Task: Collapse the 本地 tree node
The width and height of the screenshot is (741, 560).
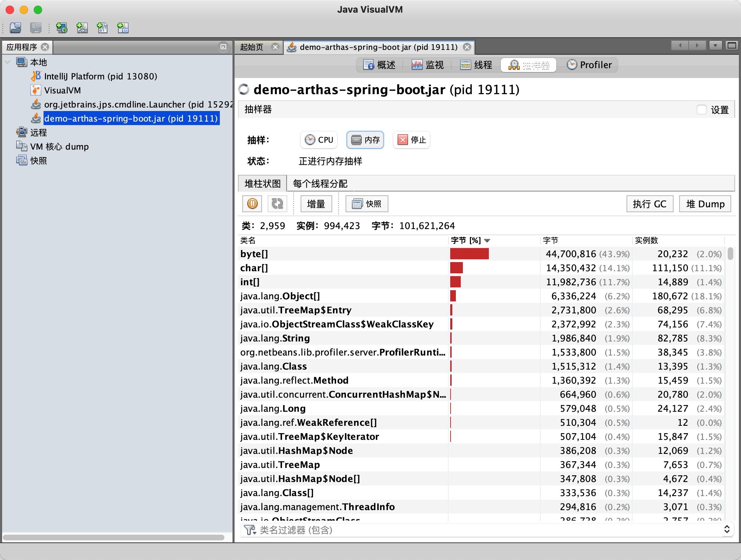Action: coord(7,62)
